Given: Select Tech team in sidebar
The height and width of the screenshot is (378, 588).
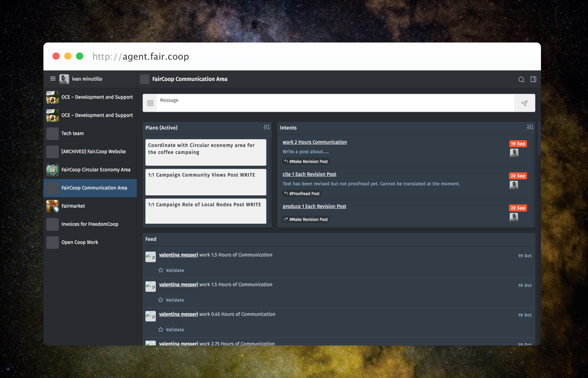Looking at the screenshot, I should click(x=72, y=133).
